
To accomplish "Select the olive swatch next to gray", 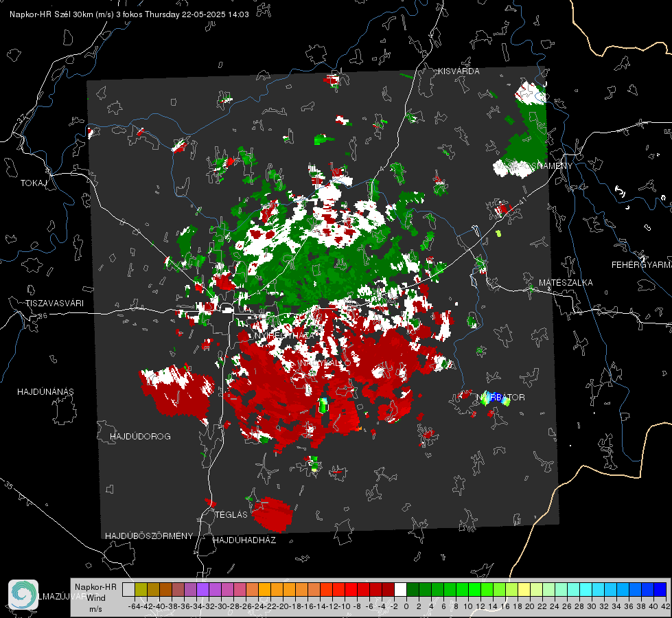I will coord(141,589).
